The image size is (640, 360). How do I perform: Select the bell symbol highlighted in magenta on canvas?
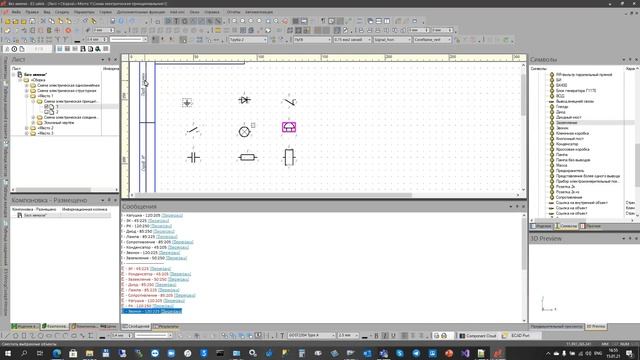coord(289,127)
